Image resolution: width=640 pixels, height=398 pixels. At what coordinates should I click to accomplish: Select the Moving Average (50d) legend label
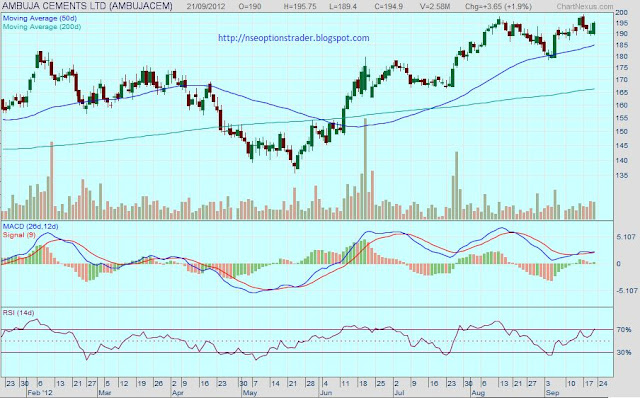pyautogui.click(x=40, y=18)
